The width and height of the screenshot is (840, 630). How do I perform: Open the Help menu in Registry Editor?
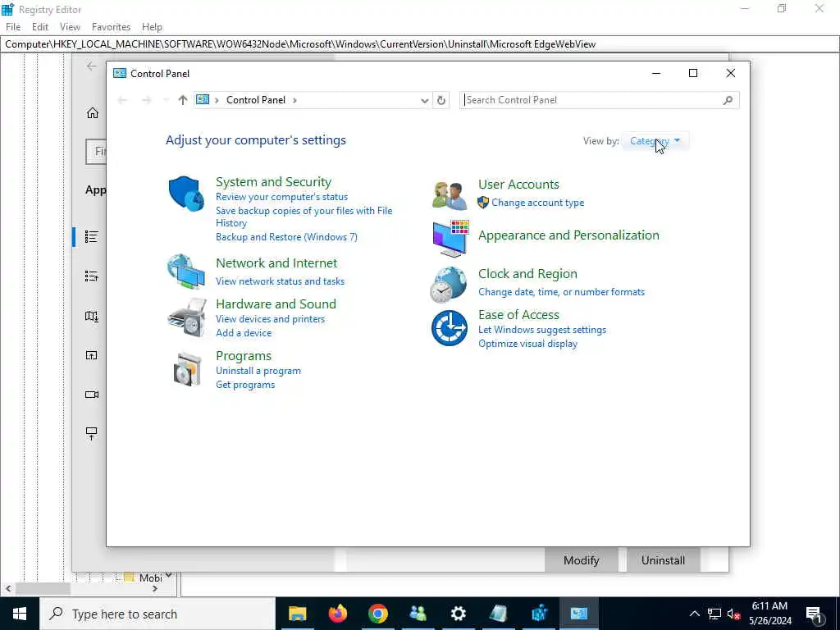coord(152,27)
